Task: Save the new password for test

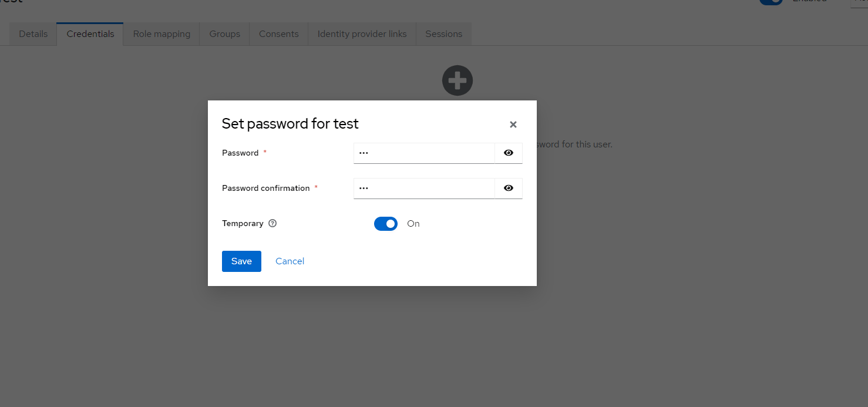Action: tap(241, 261)
